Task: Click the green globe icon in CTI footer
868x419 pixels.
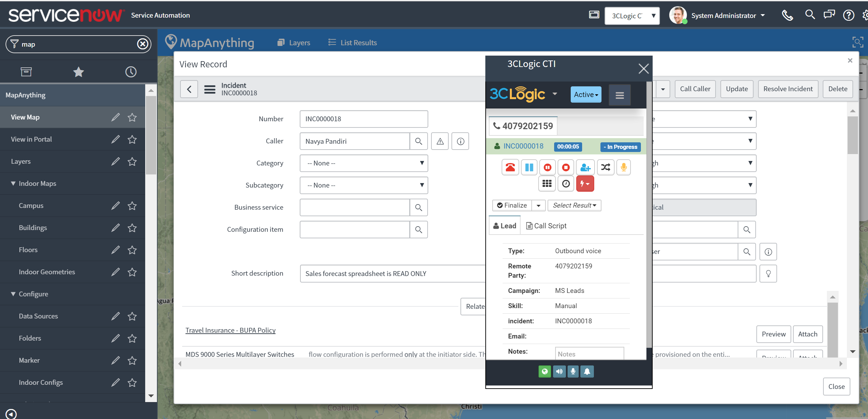Action: point(544,372)
